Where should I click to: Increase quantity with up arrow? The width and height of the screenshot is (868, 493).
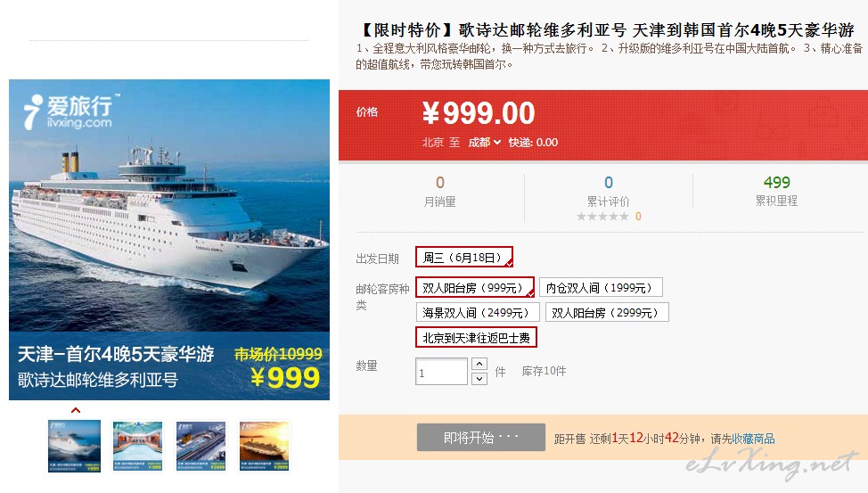(x=479, y=364)
